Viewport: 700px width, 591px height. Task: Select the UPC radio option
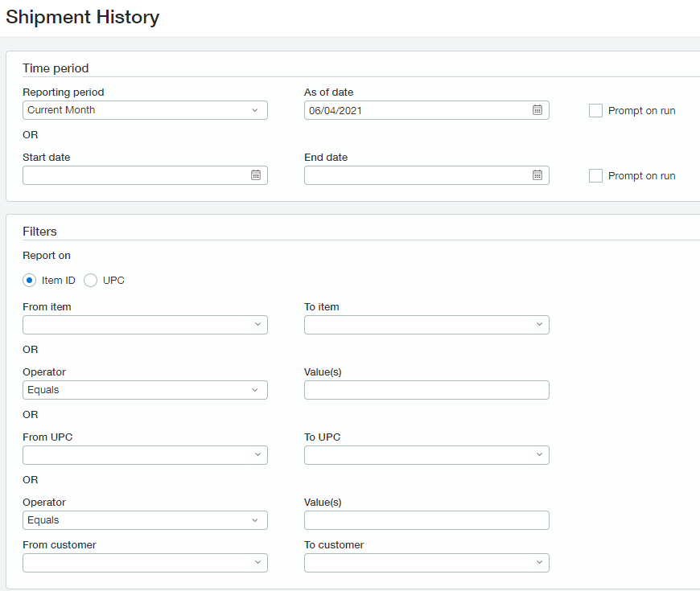[x=91, y=280]
